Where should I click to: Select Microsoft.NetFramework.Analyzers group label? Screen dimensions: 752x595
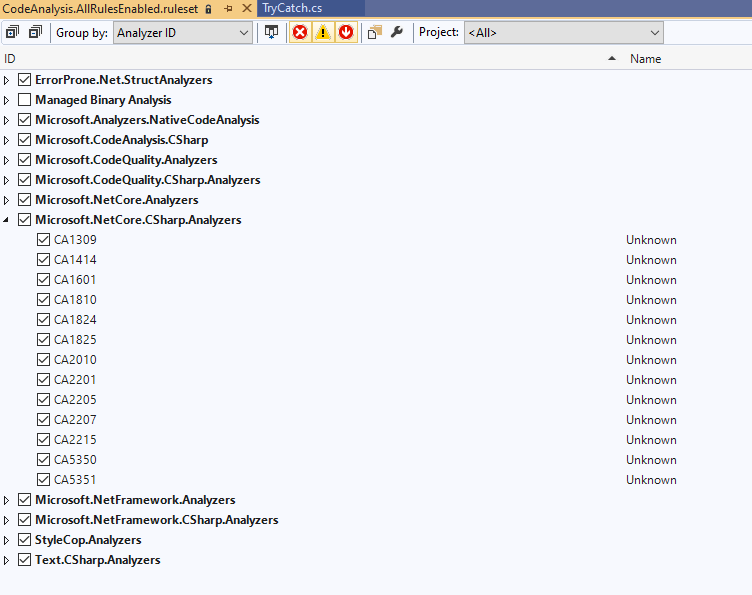point(135,500)
